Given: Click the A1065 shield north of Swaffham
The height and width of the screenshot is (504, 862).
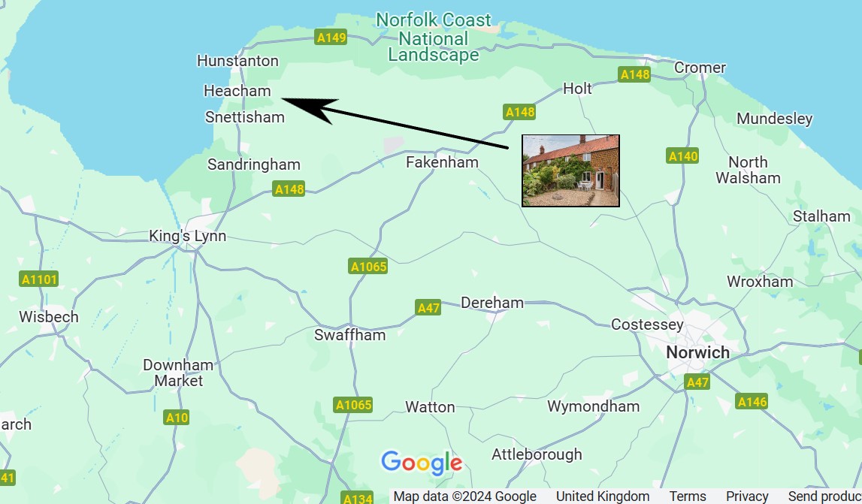Looking at the screenshot, I should (368, 267).
